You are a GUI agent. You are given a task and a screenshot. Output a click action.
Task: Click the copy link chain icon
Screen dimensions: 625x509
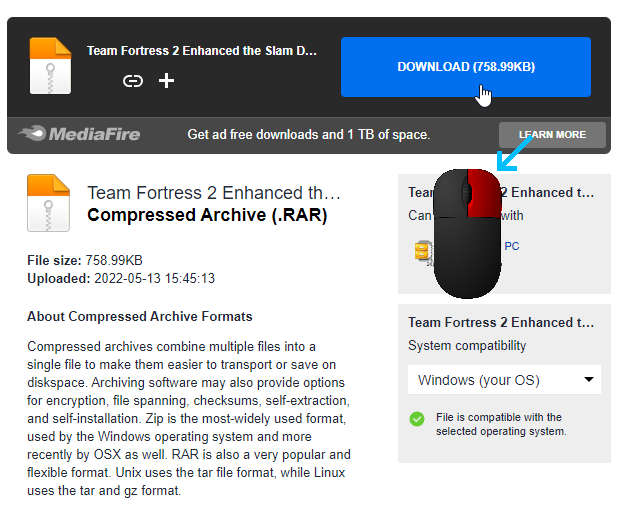[132, 81]
